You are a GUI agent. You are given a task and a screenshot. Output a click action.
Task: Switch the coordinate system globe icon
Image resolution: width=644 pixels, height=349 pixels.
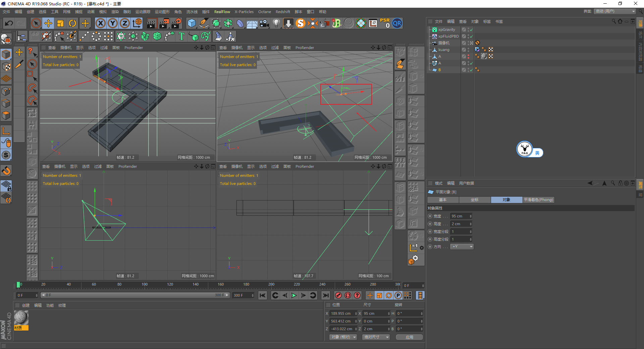(x=137, y=23)
